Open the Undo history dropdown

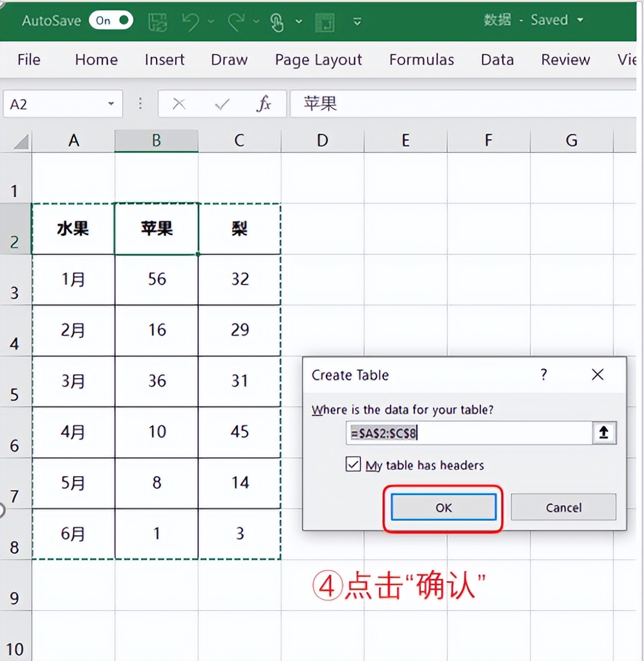[x=210, y=21]
